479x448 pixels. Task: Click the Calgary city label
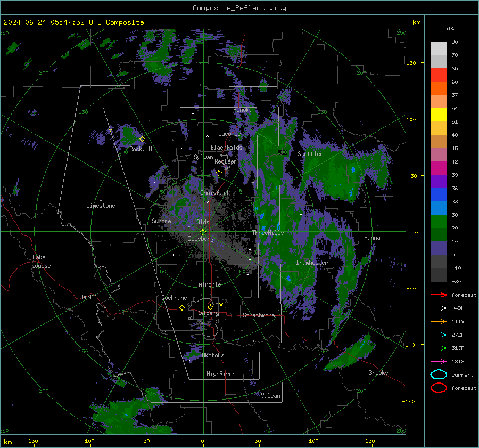(x=208, y=313)
